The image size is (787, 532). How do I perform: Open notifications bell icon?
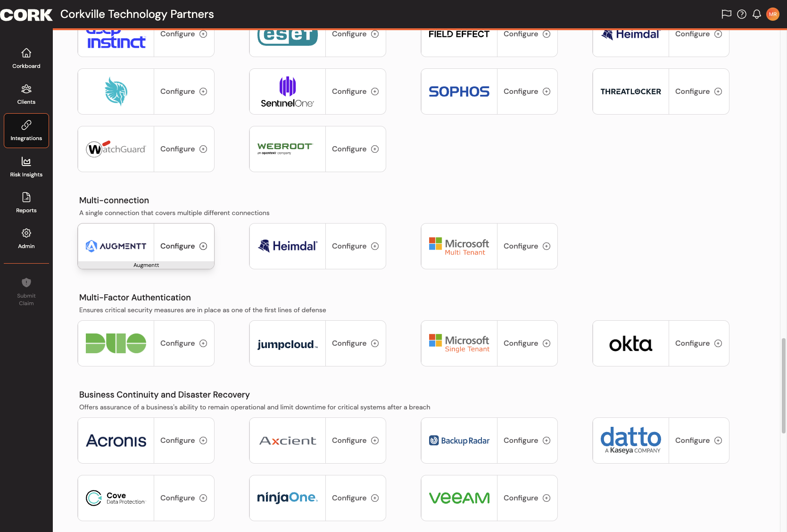click(x=757, y=14)
